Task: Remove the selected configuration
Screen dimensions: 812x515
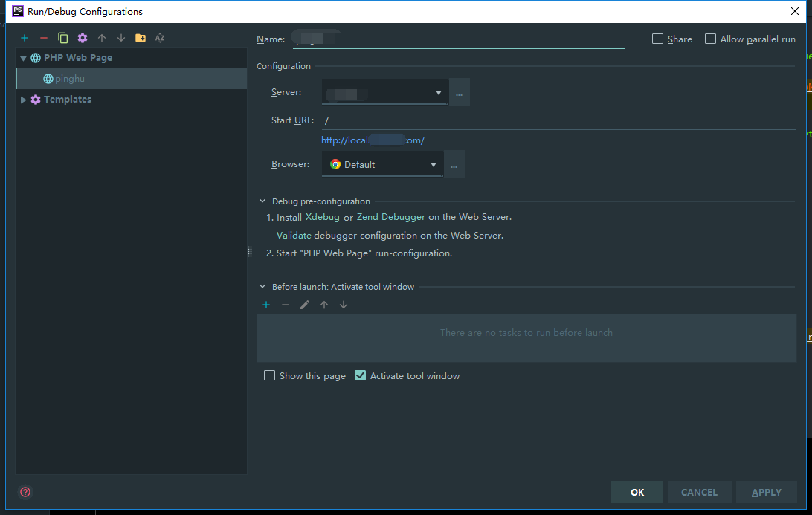Action: [43, 38]
